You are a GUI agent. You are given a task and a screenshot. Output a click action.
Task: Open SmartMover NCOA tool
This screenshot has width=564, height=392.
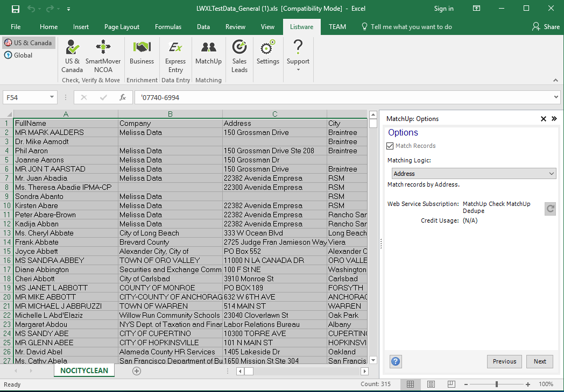tap(103, 56)
